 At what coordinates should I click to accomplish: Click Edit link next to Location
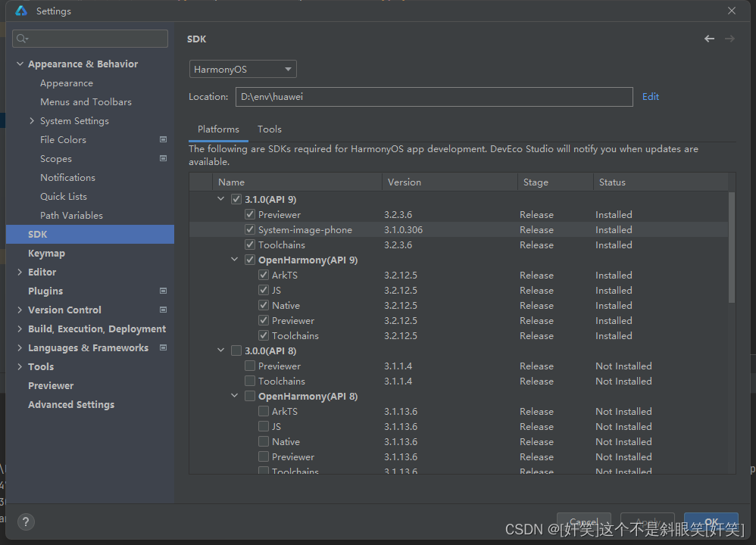click(651, 96)
